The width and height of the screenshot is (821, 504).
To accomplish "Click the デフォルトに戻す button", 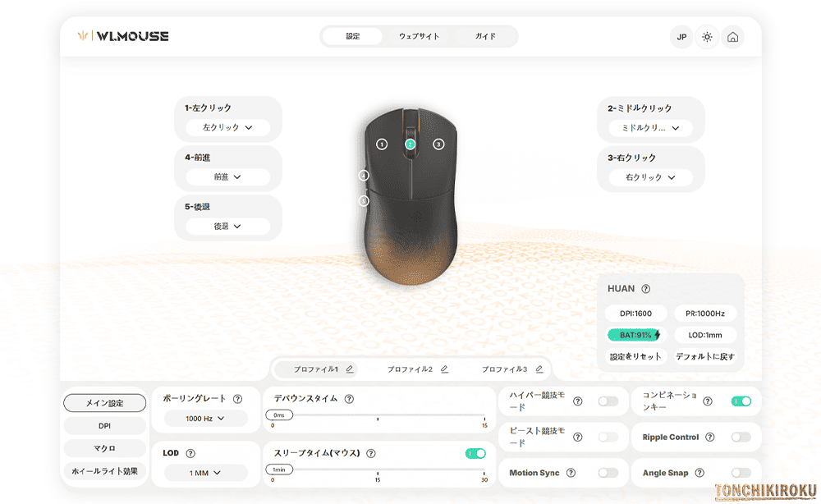I will coord(707,355).
